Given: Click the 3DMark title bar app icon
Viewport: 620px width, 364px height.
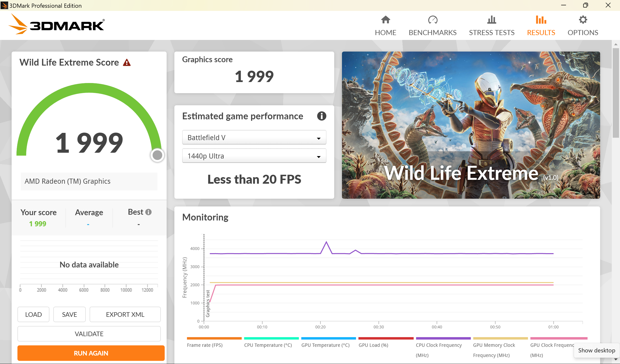Looking at the screenshot, I should (x=4, y=5).
